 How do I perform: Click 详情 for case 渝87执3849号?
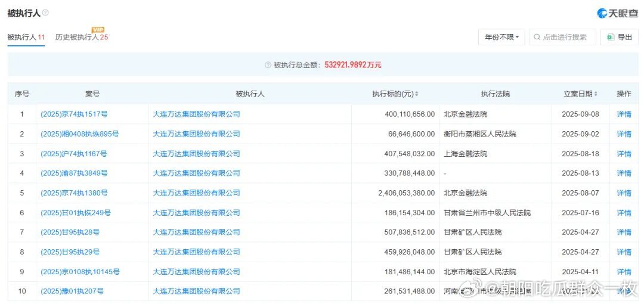[x=624, y=173]
